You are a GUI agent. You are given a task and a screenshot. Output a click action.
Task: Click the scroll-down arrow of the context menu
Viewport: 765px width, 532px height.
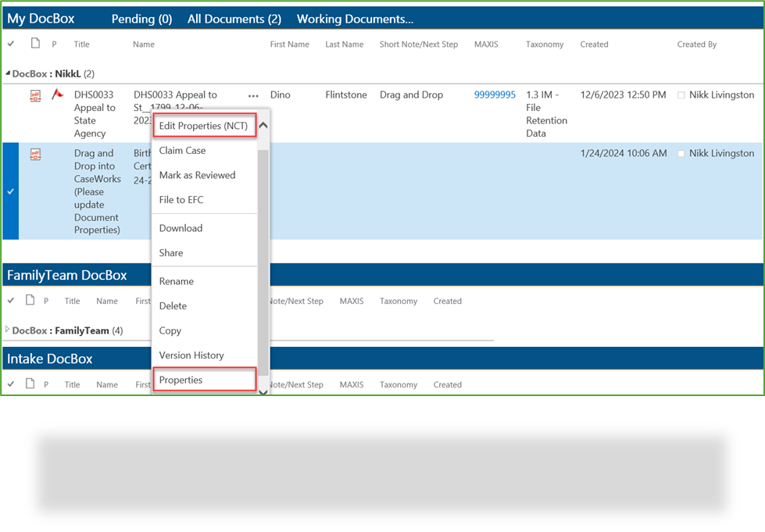(x=263, y=391)
